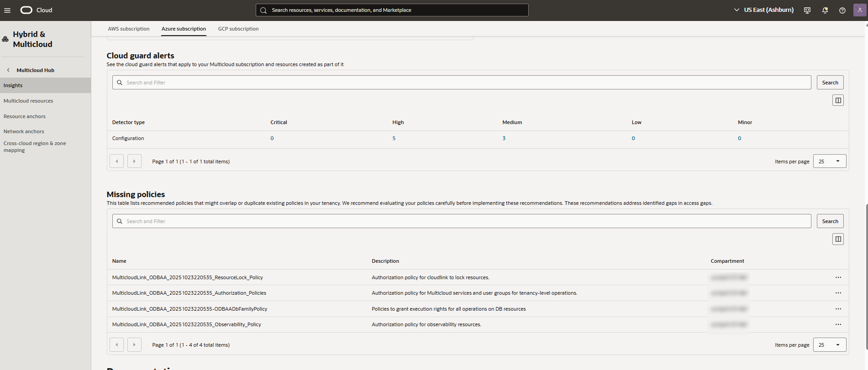Screen dimensions: 868x370
Task: Open the user profile avatar
Action: (860, 10)
